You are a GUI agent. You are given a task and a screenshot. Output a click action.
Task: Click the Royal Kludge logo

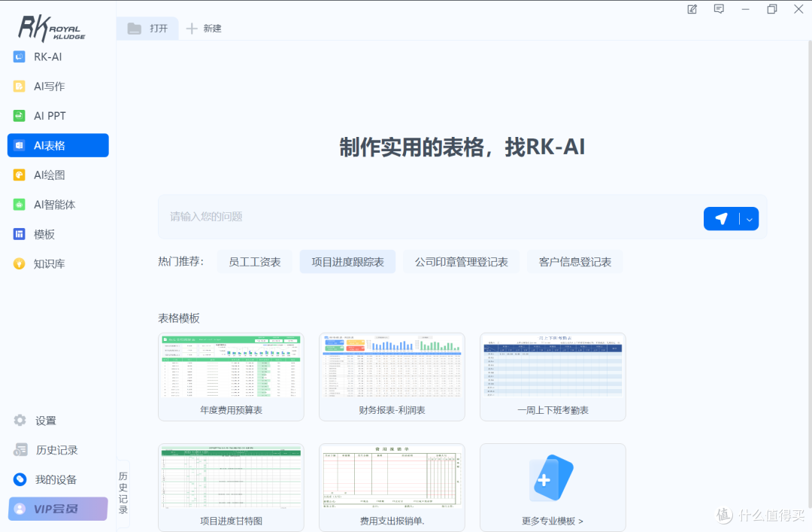[52, 28]
